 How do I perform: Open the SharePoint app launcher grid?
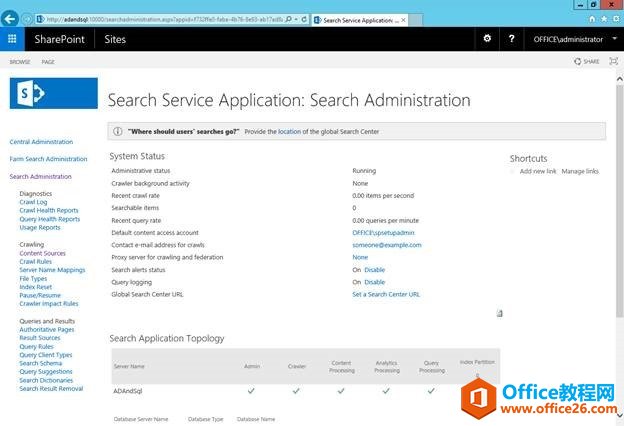click(x=12, y=39)
